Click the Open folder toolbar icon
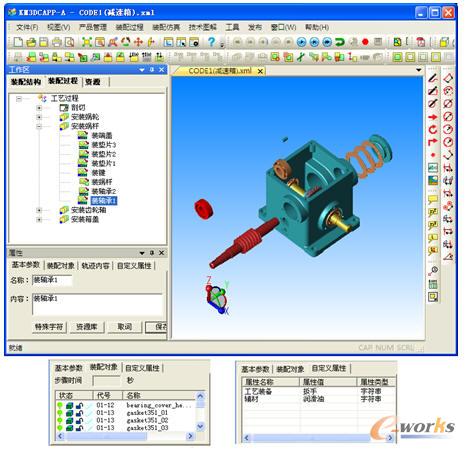Screen dimensions: 465x450 31,42
